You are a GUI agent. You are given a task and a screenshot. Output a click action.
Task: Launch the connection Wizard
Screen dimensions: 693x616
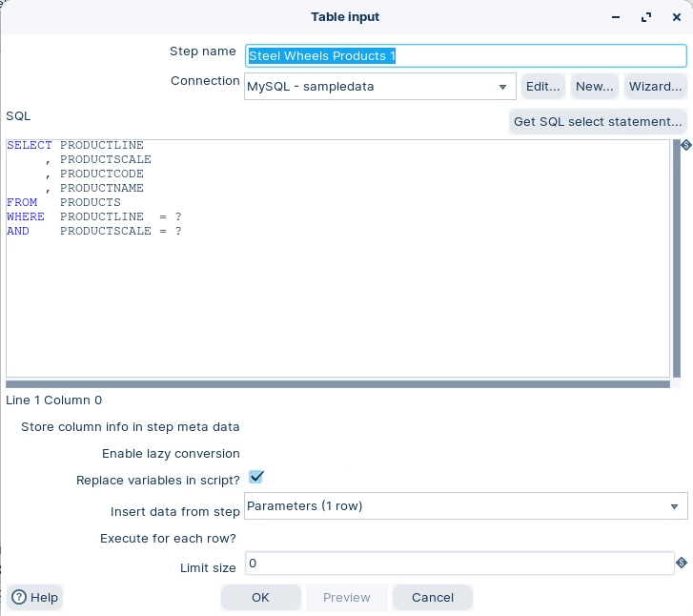[x=655, y=87]
